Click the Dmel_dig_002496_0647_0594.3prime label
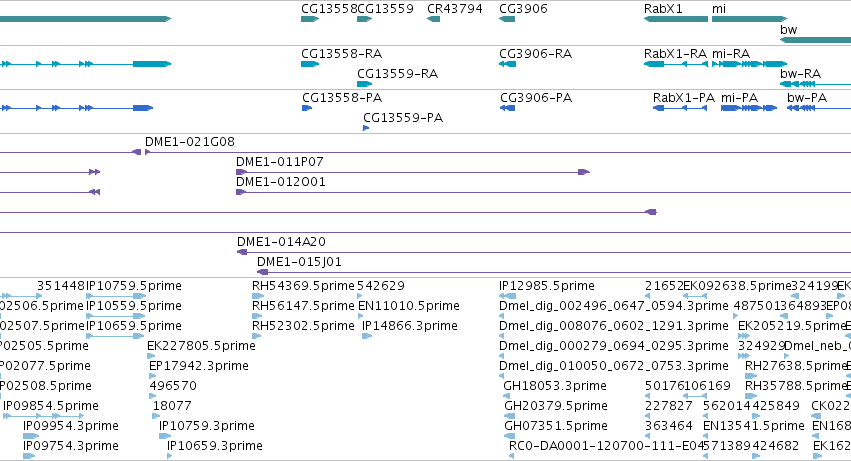Screen dimensions: 851x461 coord(614,306)
